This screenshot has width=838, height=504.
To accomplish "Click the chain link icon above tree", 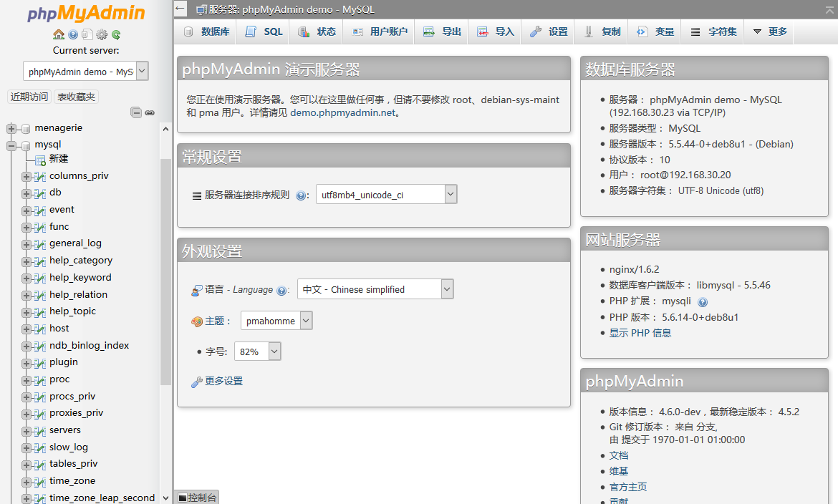I will tap(150, 112).
